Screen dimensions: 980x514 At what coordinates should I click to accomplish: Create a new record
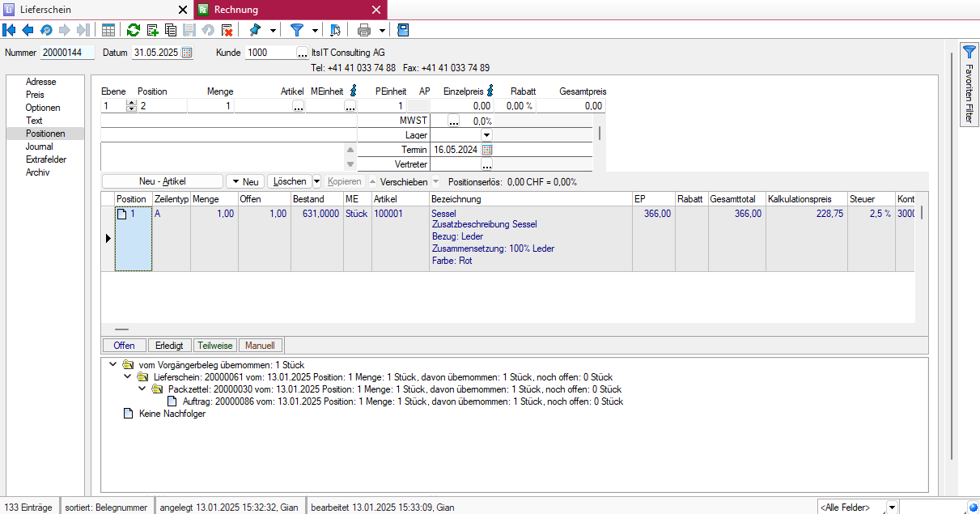pos(152,30)
